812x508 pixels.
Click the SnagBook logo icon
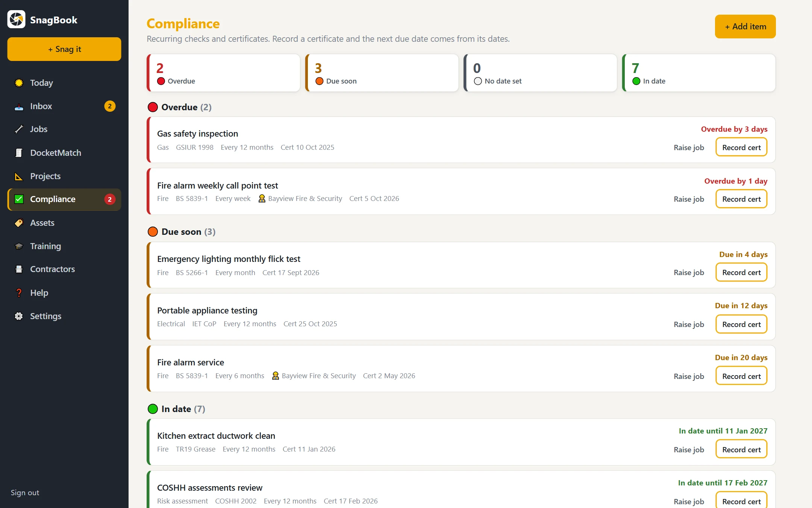point(16,20)
